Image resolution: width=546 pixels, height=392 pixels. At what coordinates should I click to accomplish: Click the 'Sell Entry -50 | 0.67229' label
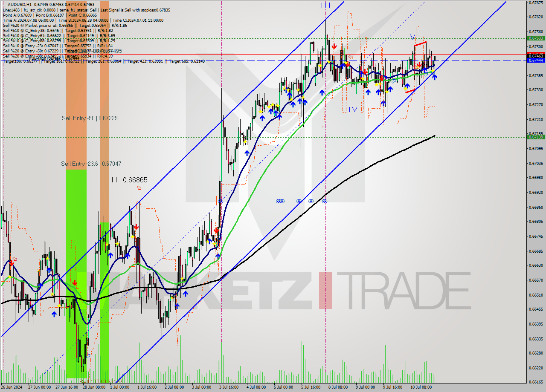click(90, 118)
